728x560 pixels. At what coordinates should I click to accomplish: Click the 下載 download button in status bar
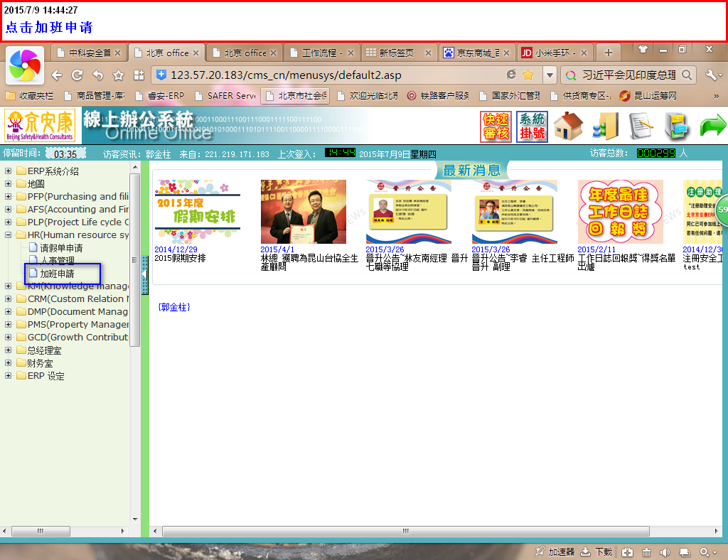(x=596, y=552)
